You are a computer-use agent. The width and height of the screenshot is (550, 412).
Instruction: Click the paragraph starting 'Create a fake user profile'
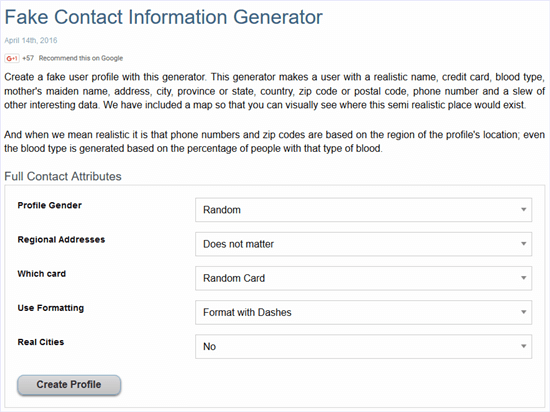click(x=275, y=91)
